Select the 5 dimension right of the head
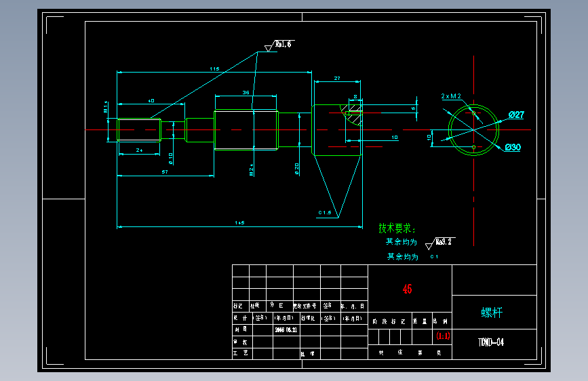 [x=413, y=108]
